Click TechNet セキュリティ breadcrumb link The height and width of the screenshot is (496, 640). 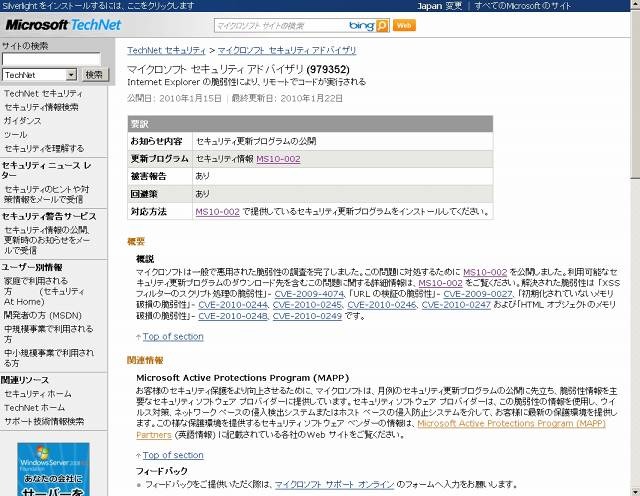[x=167, y=51]
